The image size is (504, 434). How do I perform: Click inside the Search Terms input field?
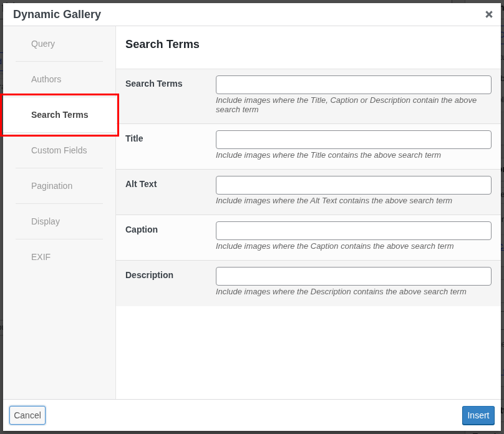(353, 84)
